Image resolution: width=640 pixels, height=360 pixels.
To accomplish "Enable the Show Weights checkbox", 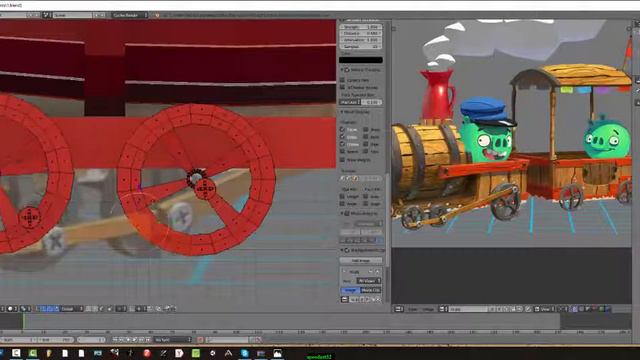I will (342, 160).
